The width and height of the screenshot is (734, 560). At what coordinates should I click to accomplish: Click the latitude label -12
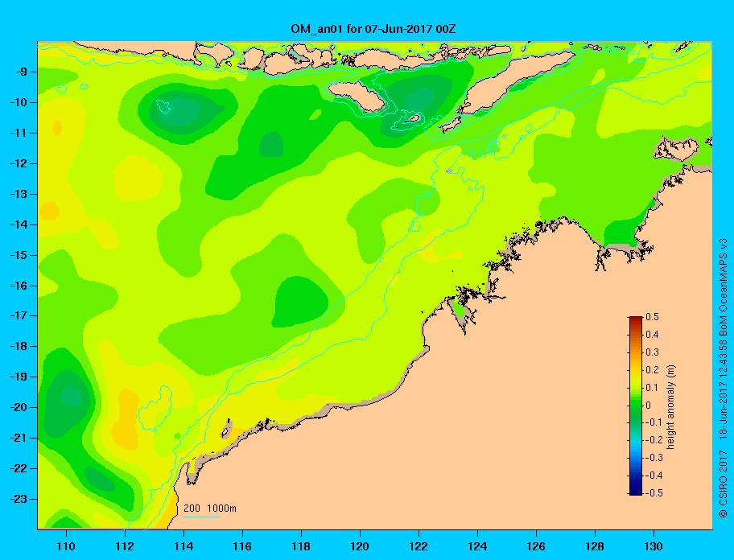click(x=18, y=164)
